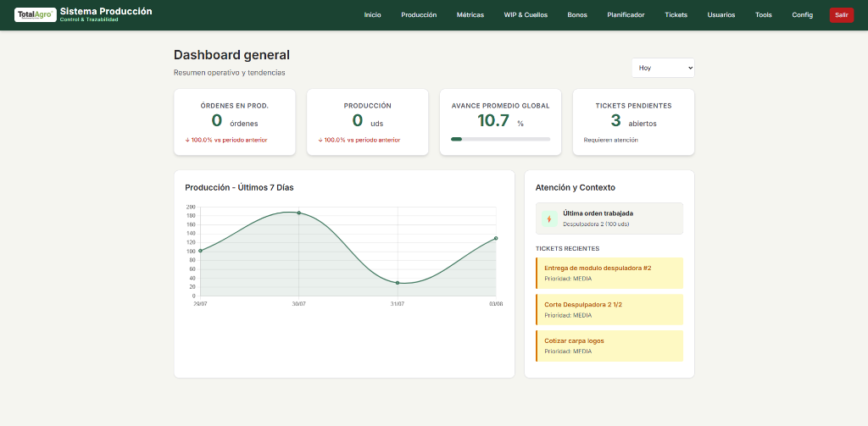This screenshot has width=868, height=426.
Task: Open ticket Cotizar carpa logos
Action: 609,346
